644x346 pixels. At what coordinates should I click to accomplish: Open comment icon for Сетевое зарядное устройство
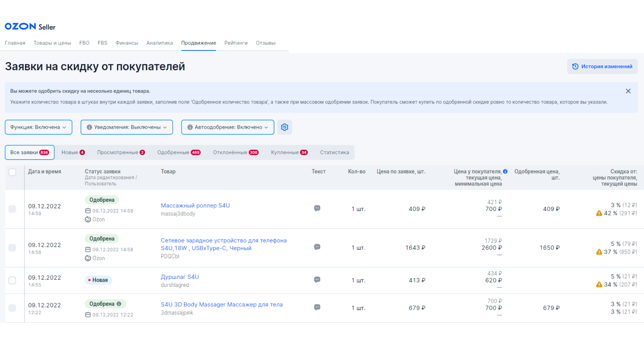click(317, 247)
